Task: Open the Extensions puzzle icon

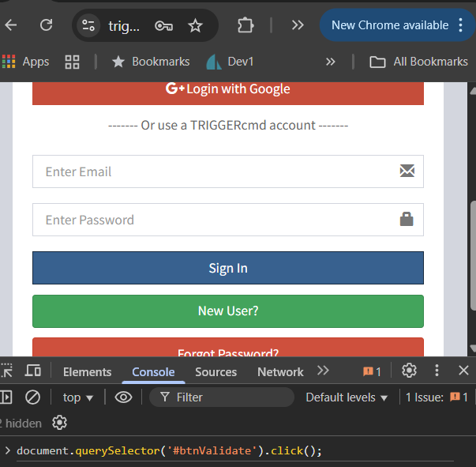Action: click(x=245, y=25)
